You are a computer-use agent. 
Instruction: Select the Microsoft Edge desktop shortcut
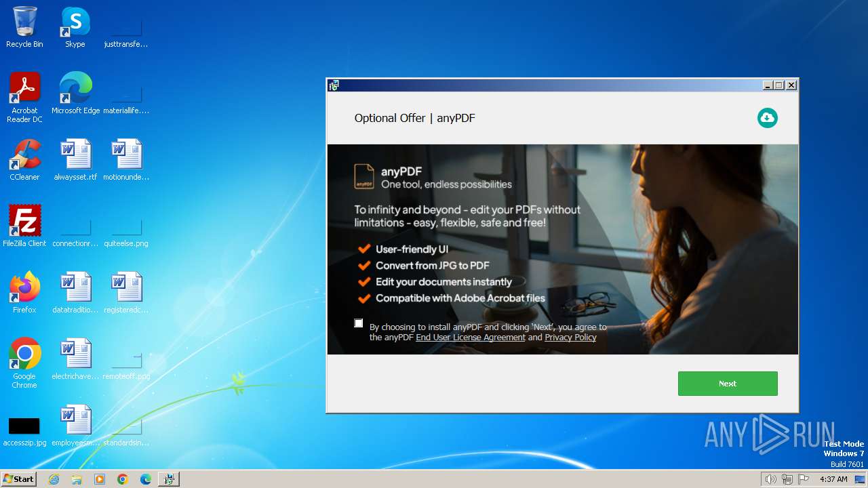[75, 94]
